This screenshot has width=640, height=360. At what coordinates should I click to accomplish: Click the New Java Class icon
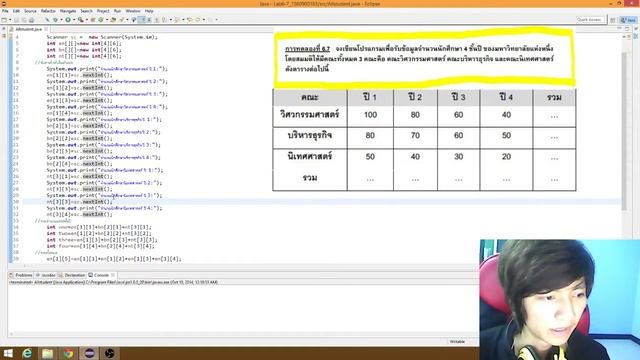pos(101,20)
